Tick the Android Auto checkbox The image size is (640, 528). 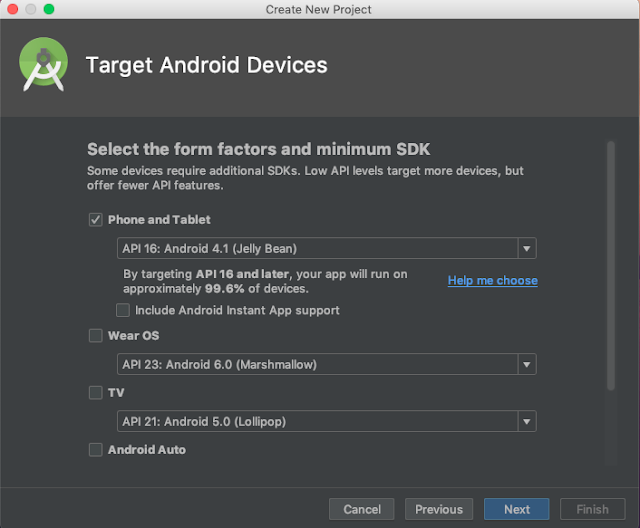tap(96, 450)
